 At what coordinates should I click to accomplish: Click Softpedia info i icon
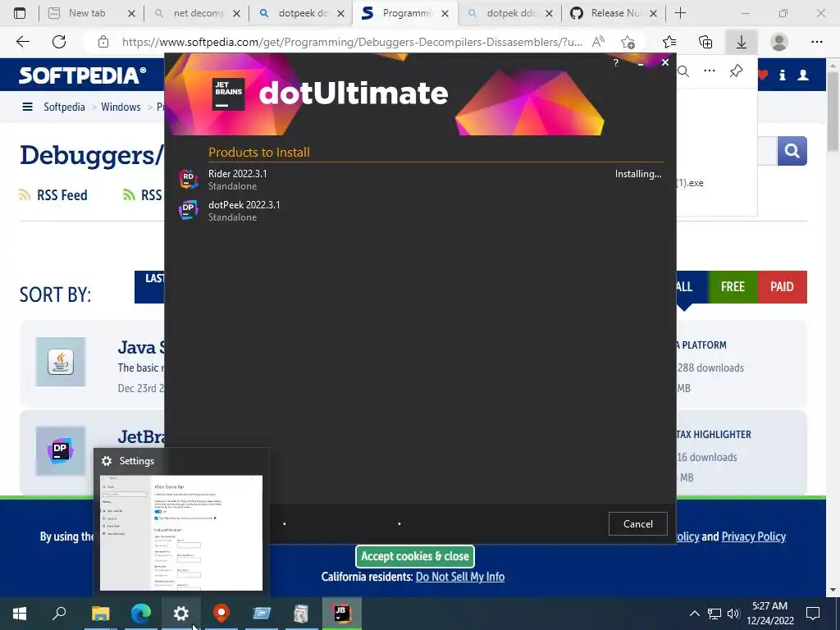[x=782, y=75]
